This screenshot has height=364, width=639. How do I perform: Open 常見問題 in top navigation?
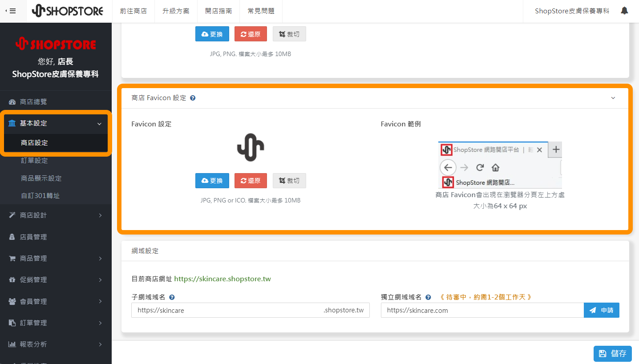pos(261,11)
